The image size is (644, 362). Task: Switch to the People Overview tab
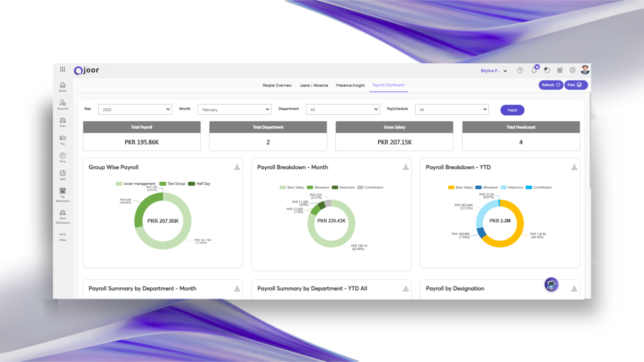(x=277, y=85)
